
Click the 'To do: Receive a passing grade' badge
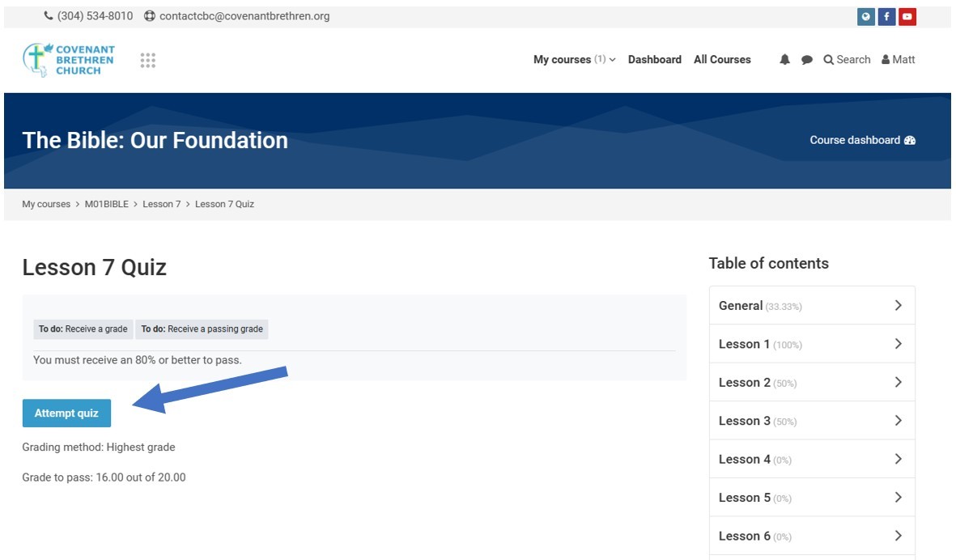click(x=202, y=329)
